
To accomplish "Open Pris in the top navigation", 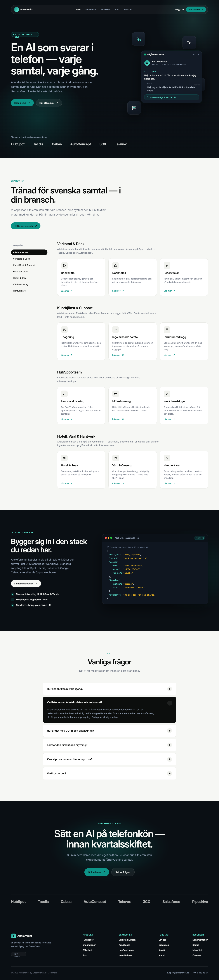I will tap(117, 9).
